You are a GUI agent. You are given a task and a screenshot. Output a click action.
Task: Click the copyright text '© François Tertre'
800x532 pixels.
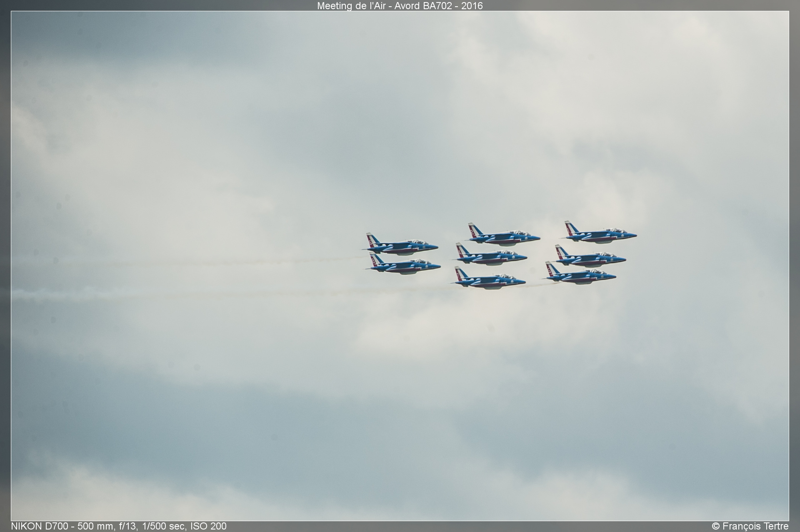pyautogui.click(x=750, y=526)
